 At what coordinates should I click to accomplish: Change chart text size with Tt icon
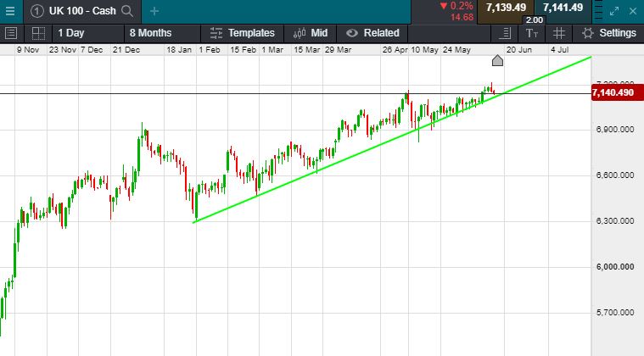pos(532,33)
